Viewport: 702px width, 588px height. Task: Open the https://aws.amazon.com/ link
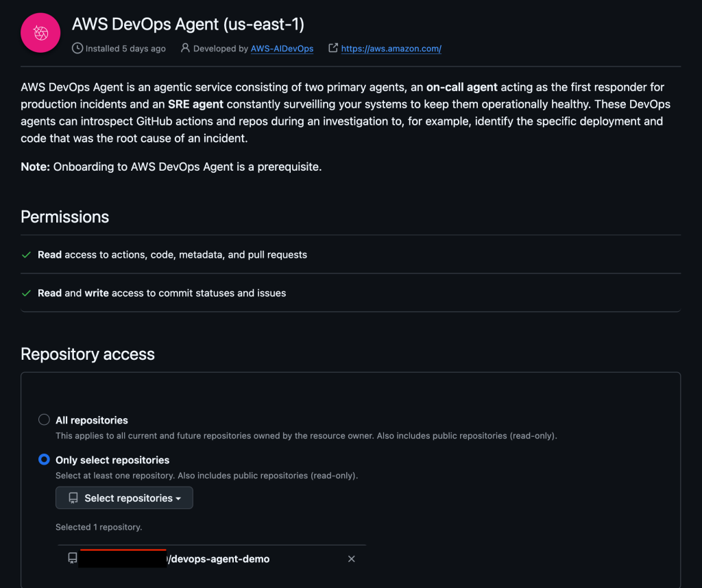point(391,49)
